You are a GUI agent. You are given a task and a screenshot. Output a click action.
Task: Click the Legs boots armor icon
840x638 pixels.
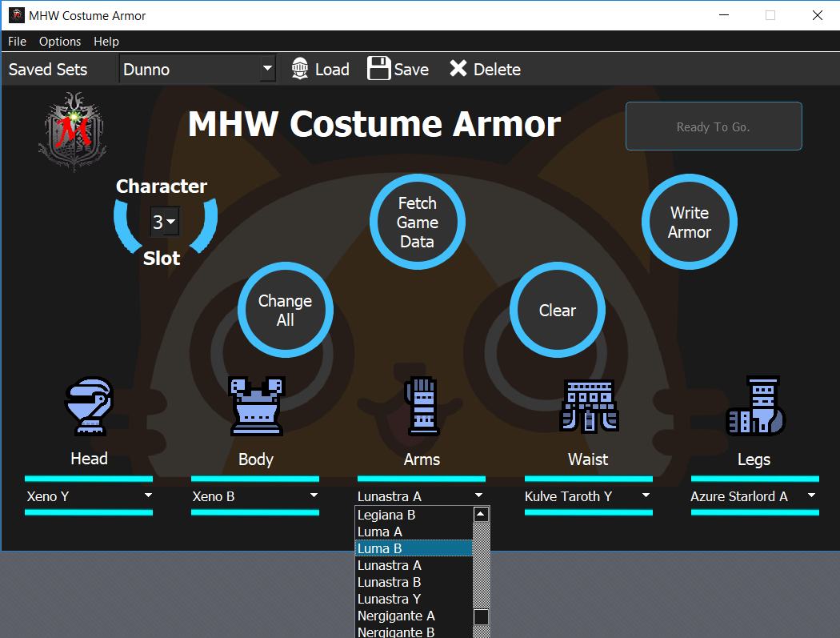click(755, 406)
